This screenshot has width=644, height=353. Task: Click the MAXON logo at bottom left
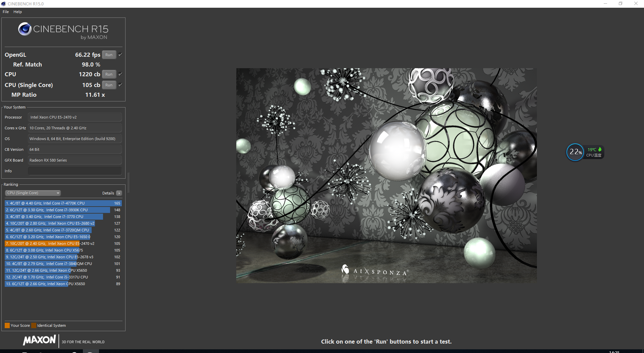pos(39,340)
